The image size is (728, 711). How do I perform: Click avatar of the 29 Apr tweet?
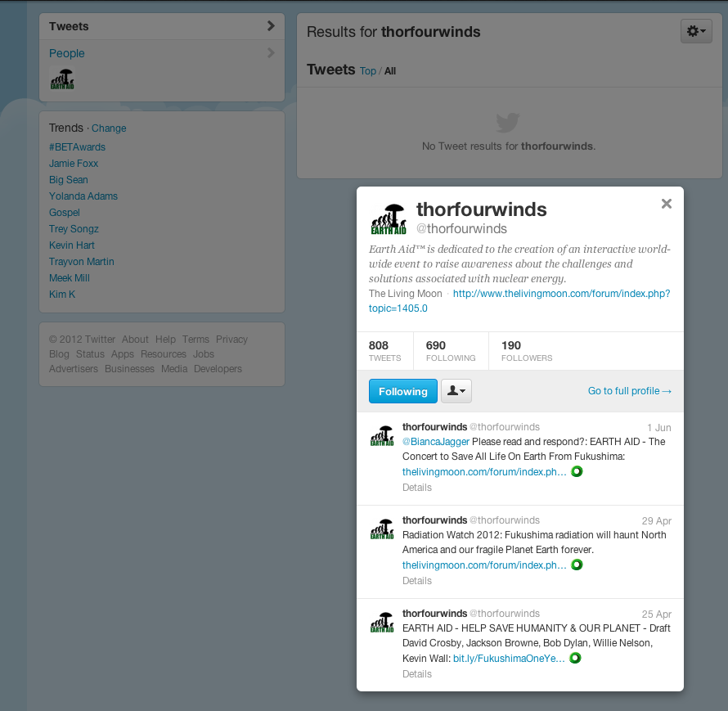pyautogui.click(x=382, y=529)
